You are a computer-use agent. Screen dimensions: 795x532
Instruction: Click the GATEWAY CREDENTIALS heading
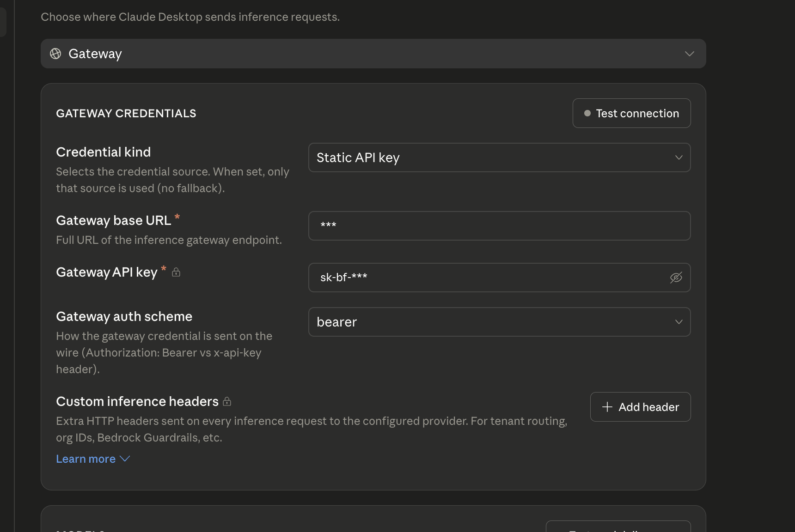pyautogui.click(x=126, y=113)
